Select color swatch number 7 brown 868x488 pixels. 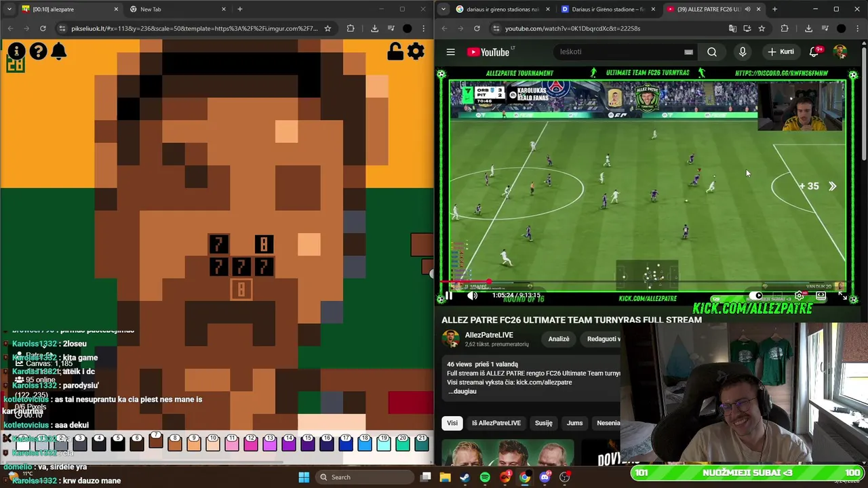tap(155, 441)
